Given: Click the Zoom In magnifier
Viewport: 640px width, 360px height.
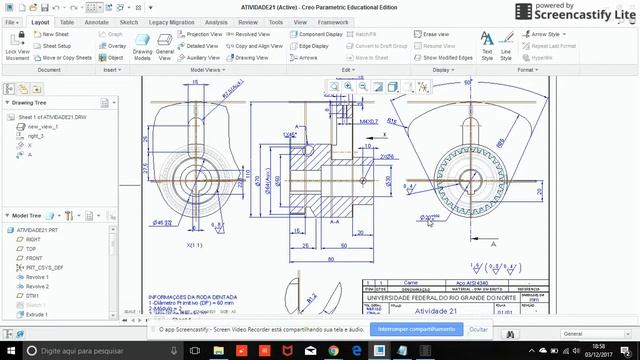Looking at the screenshot, I should (x=348, y=87).
